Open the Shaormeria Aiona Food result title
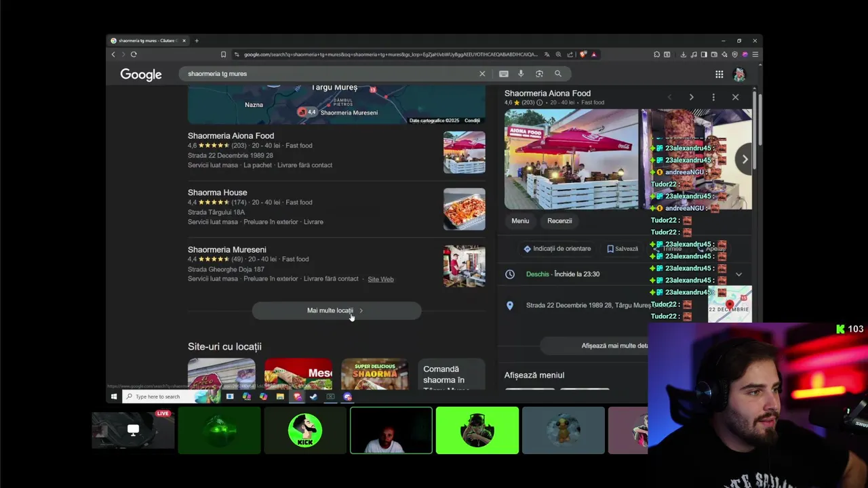The image size is (868, 488). click(x=231, y=136)
